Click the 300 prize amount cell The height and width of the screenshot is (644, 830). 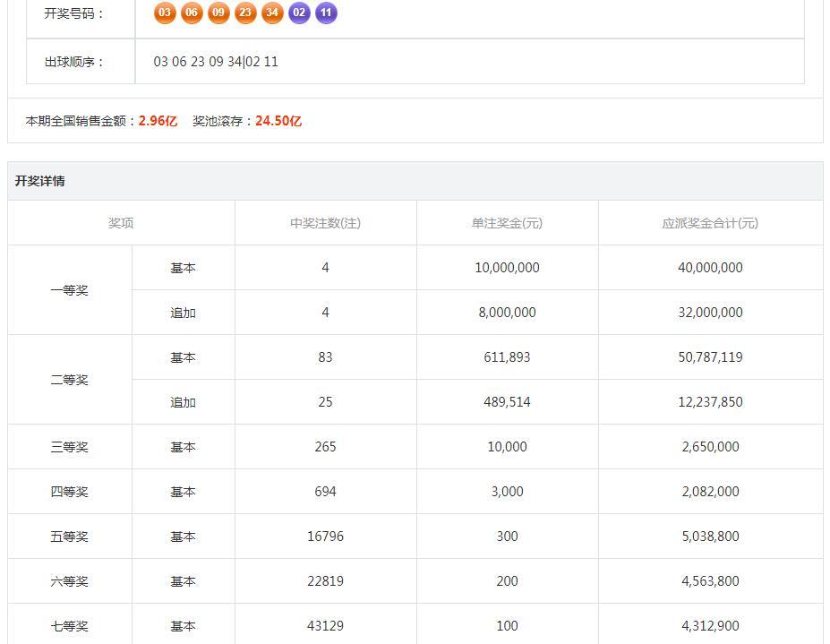[x=507, y=536]
